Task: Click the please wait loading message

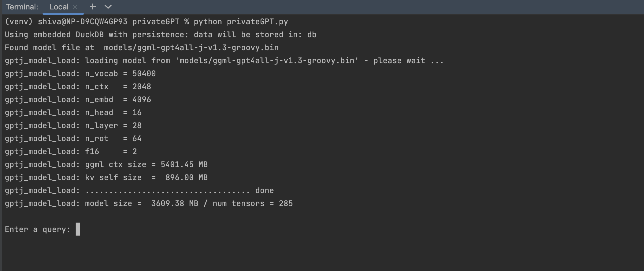Action: (399, 60)
